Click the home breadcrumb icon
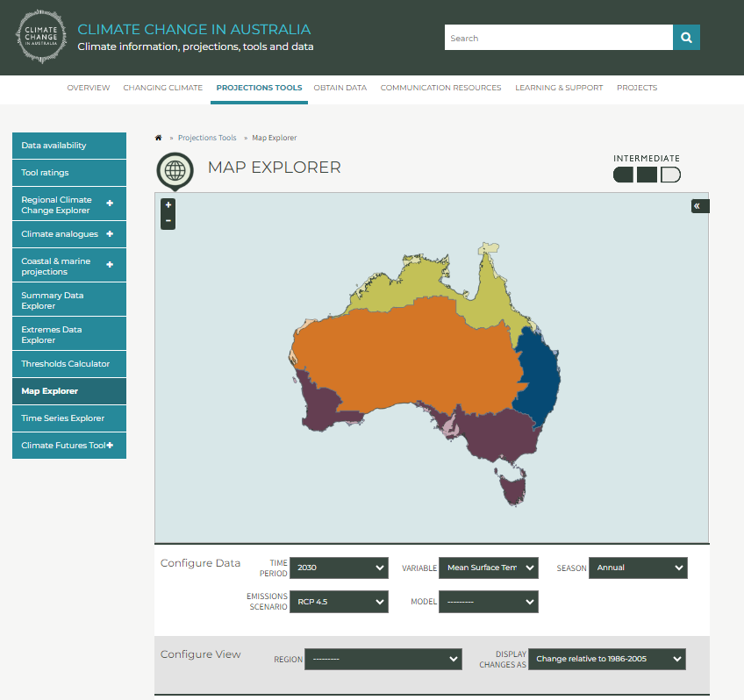The image size is (744, 700). tap(159, 138)
